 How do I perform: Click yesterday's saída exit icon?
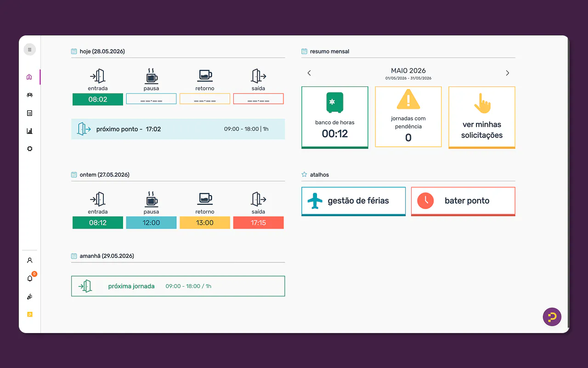point(259,199)
